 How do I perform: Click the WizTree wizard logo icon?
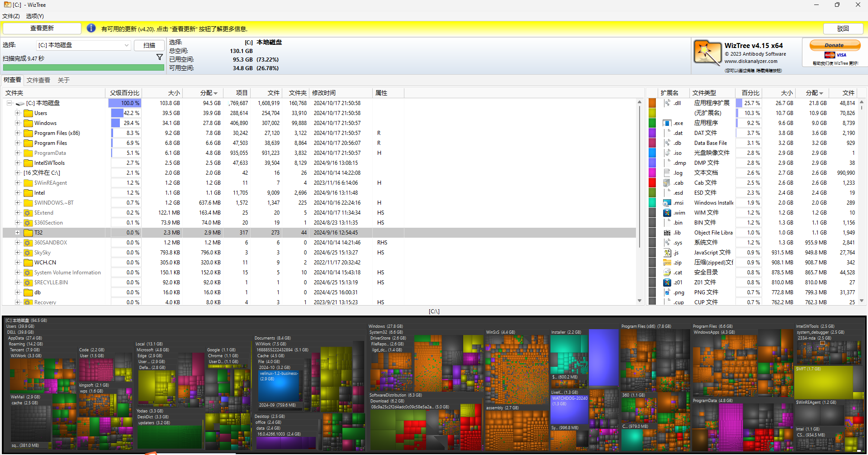point(707,53)
